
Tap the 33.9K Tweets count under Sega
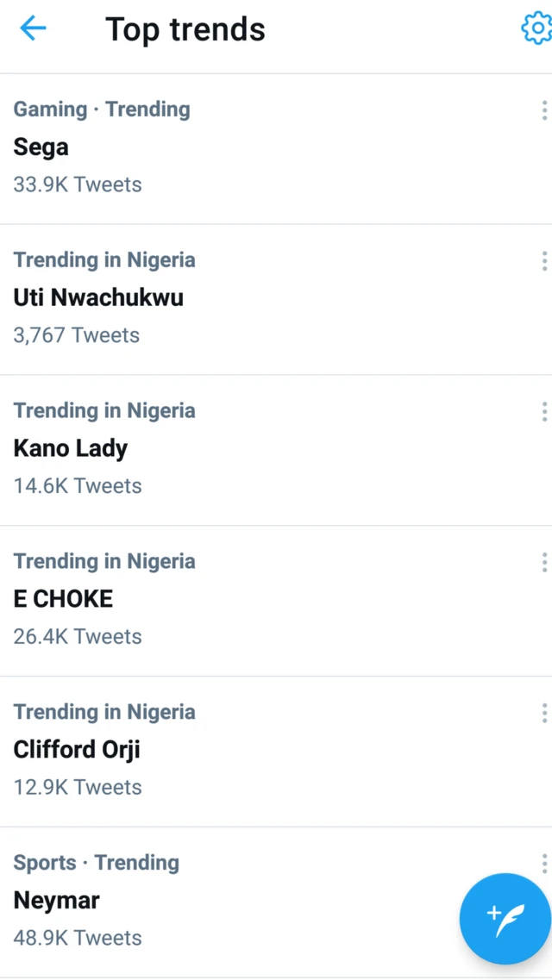tap(77, 184)
